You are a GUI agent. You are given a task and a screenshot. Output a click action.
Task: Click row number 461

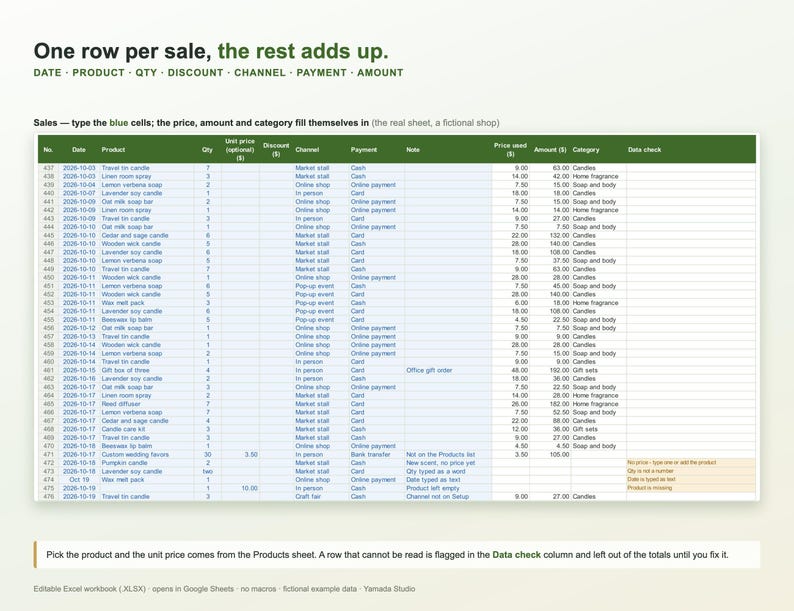coord(49,370)
